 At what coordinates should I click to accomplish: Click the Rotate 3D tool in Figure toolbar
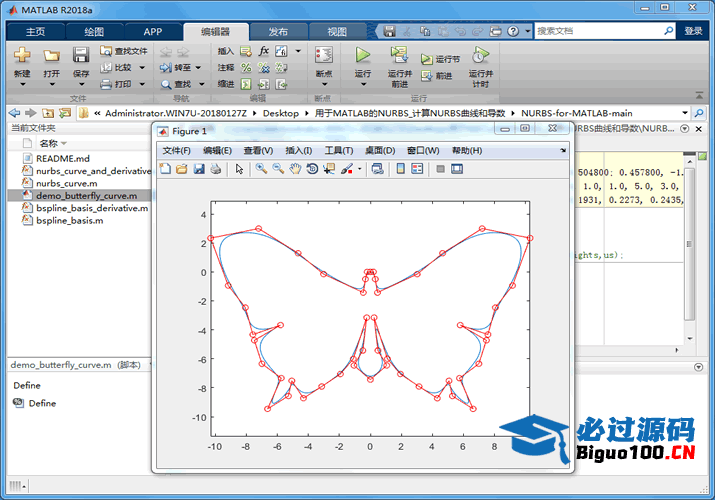tap(312, 169)
